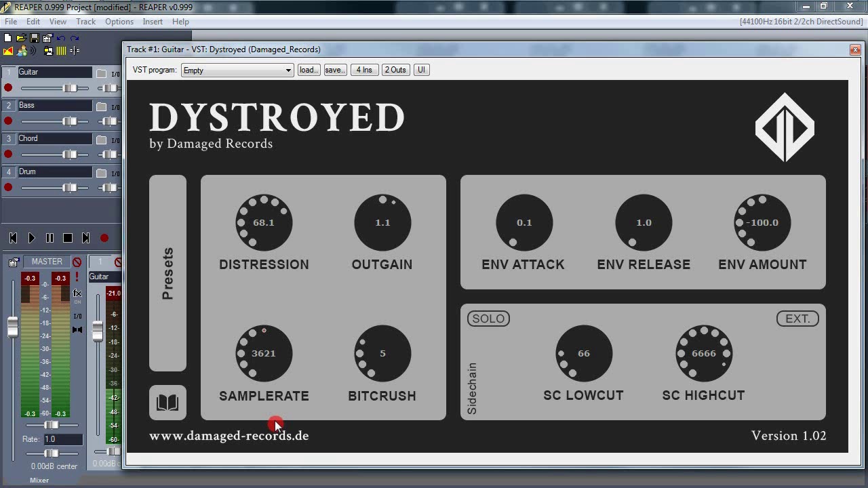
Task: Toggle the snap icon with converging arrows
Action: [x=75, y=51]
